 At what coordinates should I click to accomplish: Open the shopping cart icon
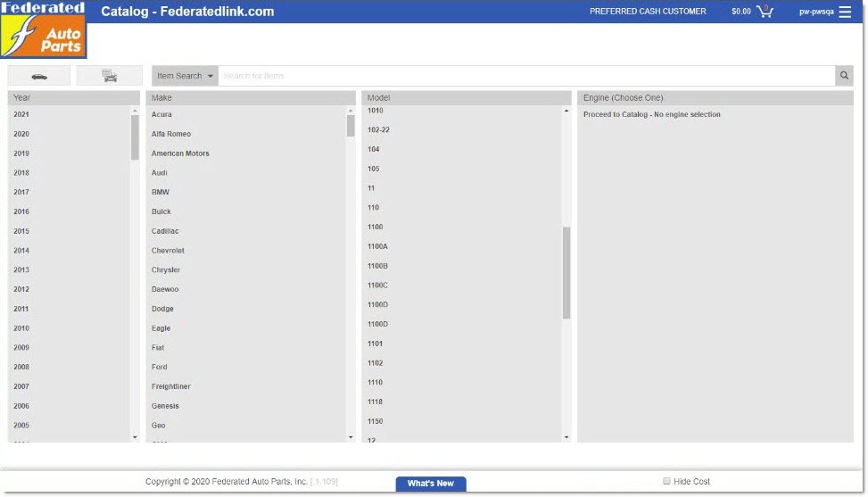click(765, 12)
